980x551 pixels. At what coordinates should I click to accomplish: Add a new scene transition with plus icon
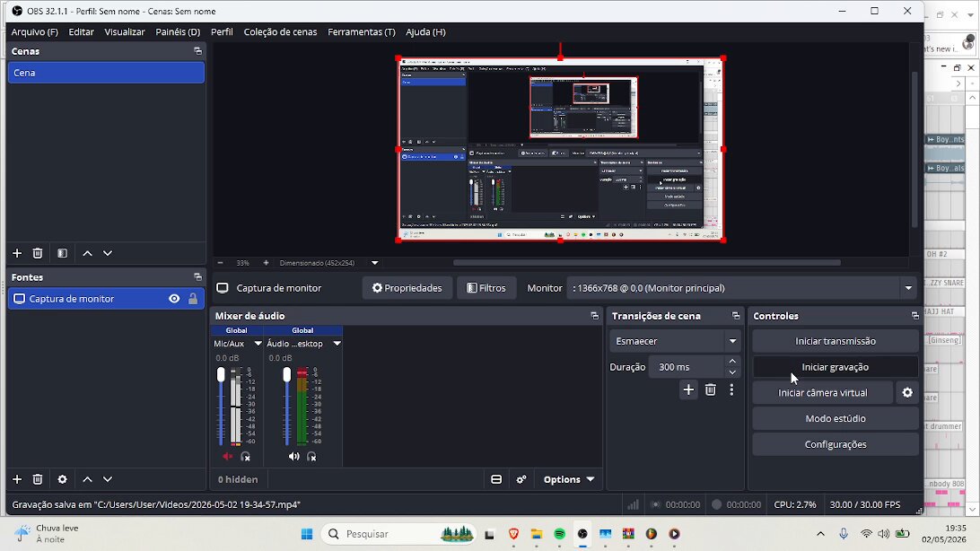(x=688, y=389)
